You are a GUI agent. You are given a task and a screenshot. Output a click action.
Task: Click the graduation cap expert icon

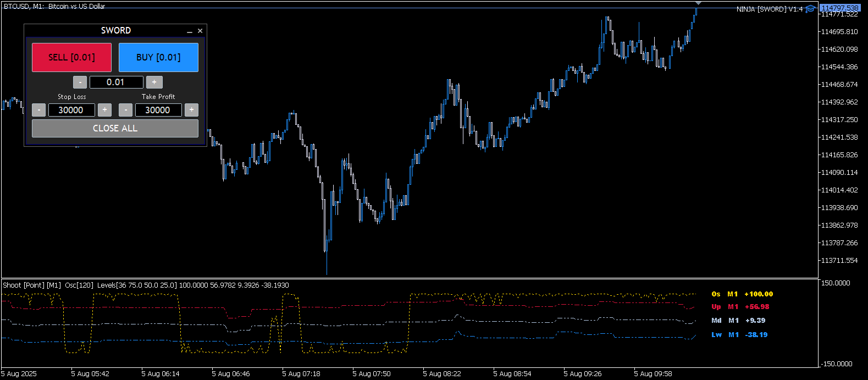[x=810, y=9]
